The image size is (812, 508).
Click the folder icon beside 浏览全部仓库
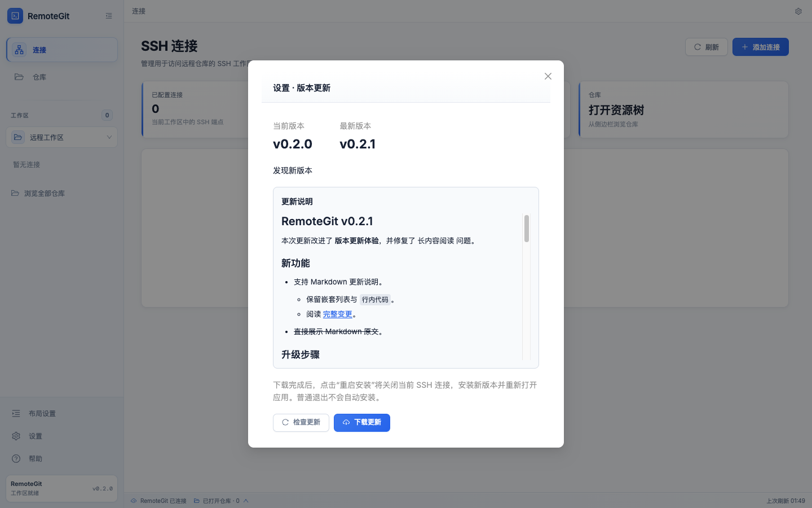tap(15, 193)
